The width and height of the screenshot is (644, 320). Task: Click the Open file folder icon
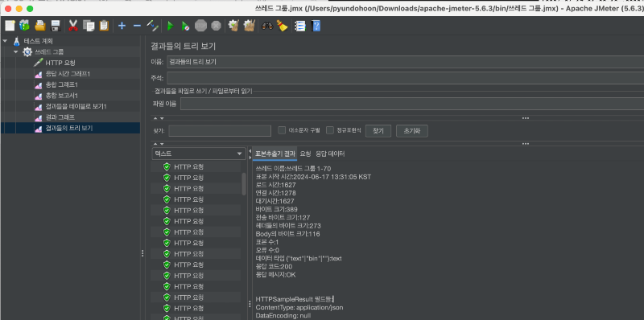(x=39, y=26)
